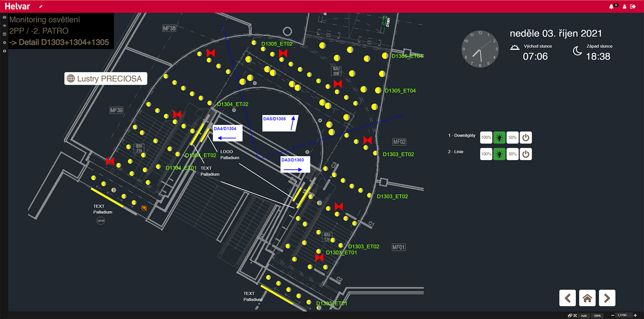This screenshot has height=319, width=644.
Task: Click the info icon in left sidebar
Action: pos(5,51)
